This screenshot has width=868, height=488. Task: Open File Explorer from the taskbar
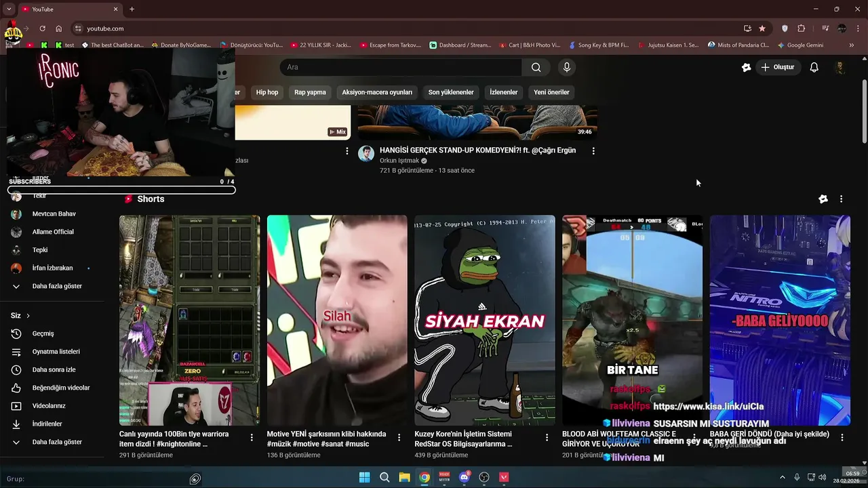[404, 477]
